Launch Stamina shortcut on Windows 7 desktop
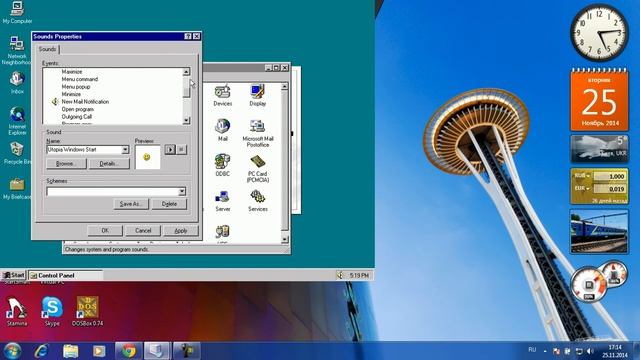The width and height of the screenshot is (640, 360). tap(16, 311)
